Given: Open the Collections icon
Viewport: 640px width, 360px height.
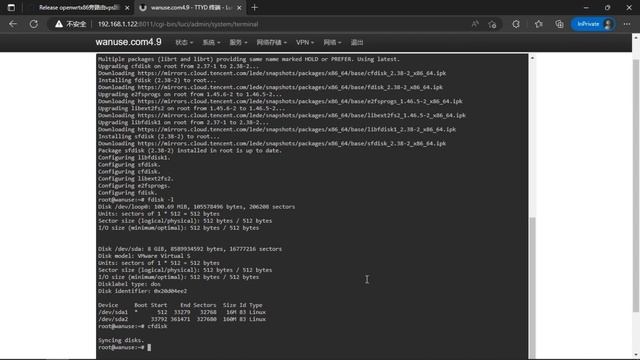Looking at the screenshot, I should [x=559, y=24].
